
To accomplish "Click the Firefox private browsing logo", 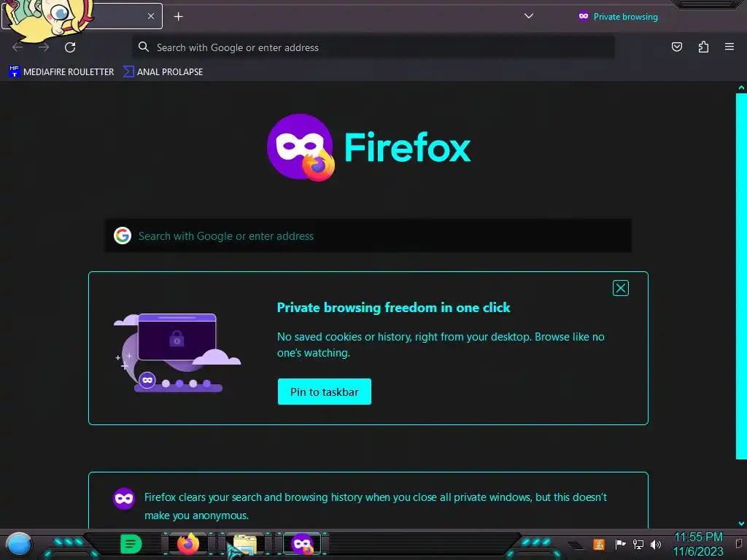I will (x=301, y=147).
